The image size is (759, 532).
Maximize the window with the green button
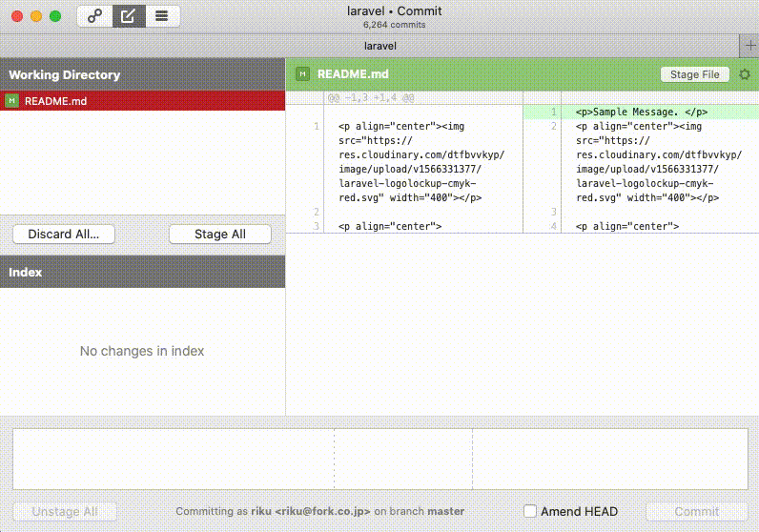55,16
